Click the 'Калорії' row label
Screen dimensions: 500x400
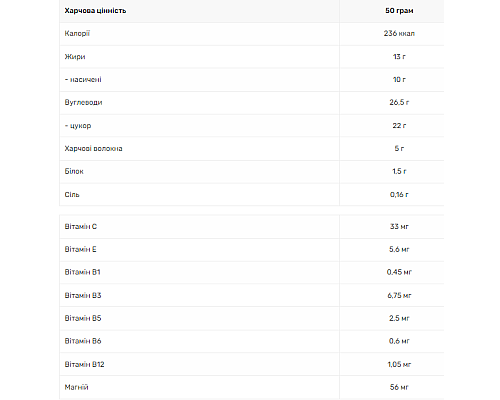click(x=77, y=34)
